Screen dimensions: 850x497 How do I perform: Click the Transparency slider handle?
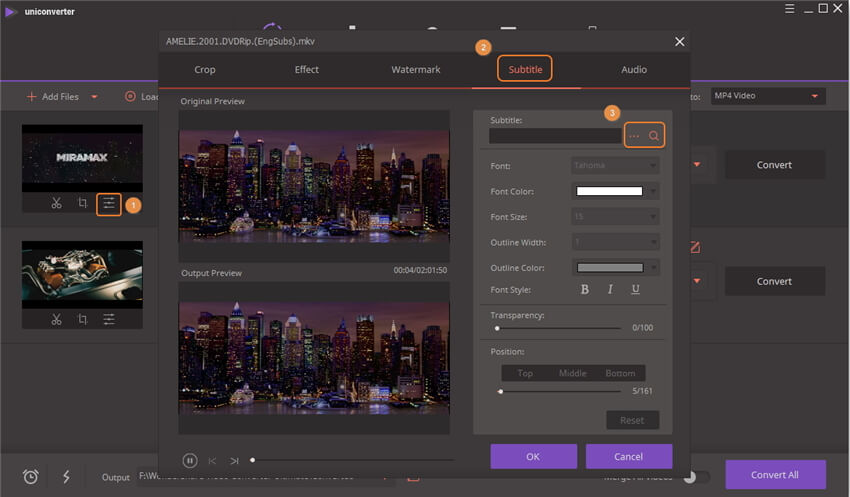pos(497,328)
